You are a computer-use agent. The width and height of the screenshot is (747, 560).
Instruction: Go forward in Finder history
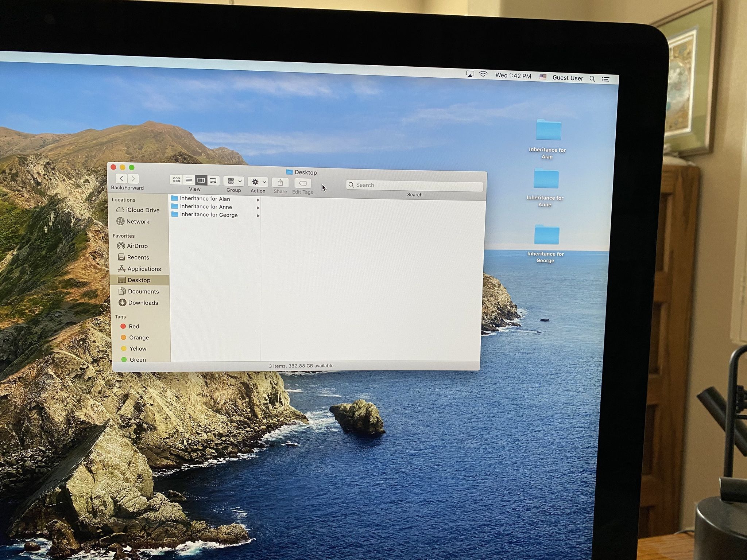pyautogui.click(x=133, y=179)
